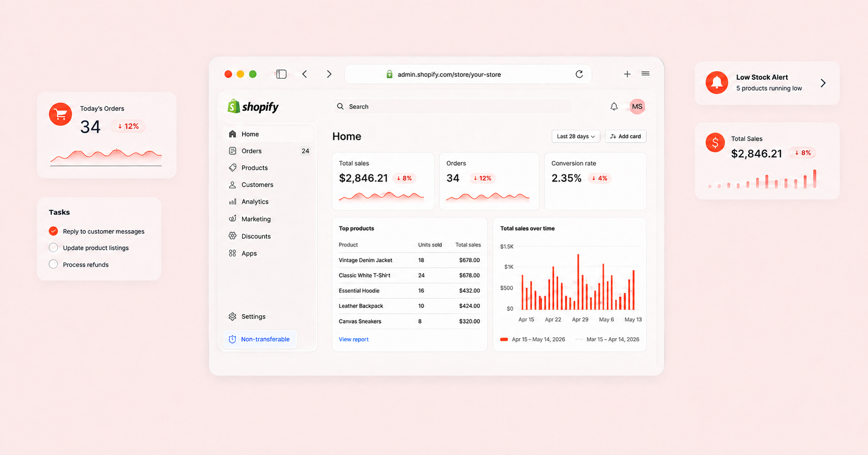868x455 pixels.
Task: Open the Total sales $2,846.21 card
Action: 383,181
